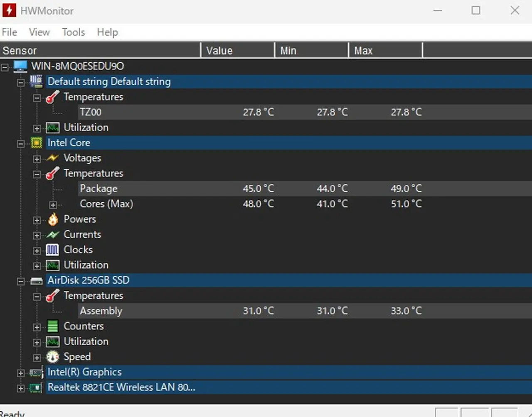The image size is (532, 417).
Task: Click the AirDisk SSD drive icon
Action: pos(37,281)
